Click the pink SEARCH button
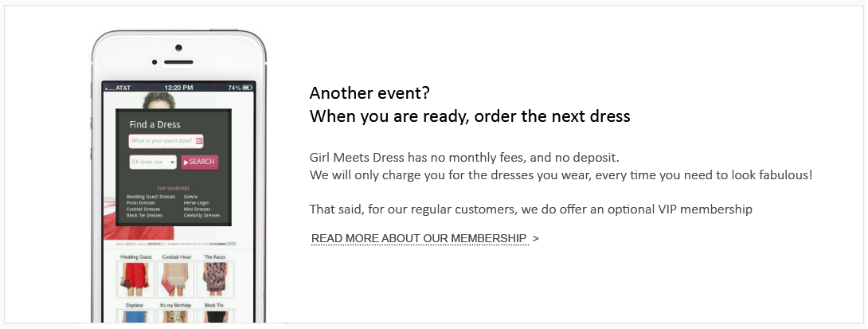868x329 pixels. [199, 163]
